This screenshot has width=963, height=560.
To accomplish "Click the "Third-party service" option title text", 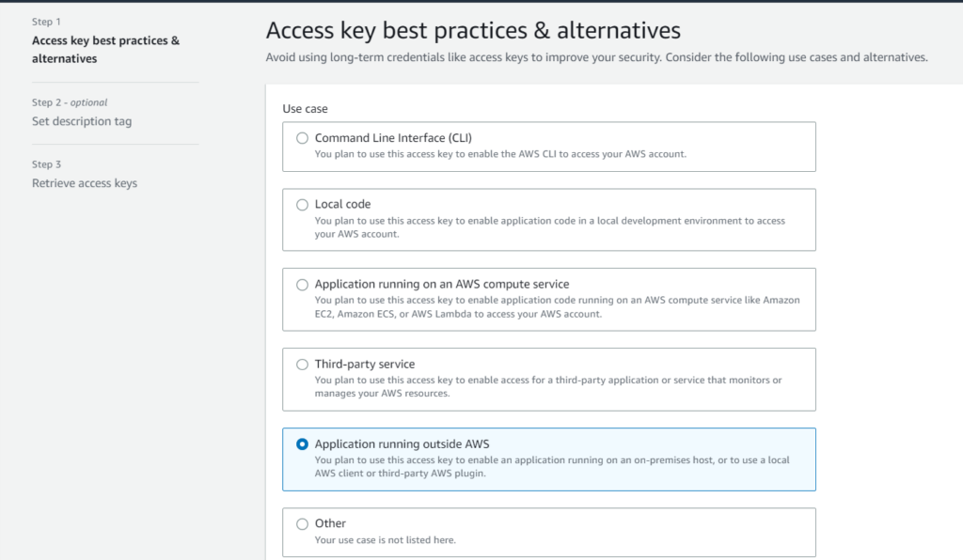I will (x=365, y=365).
